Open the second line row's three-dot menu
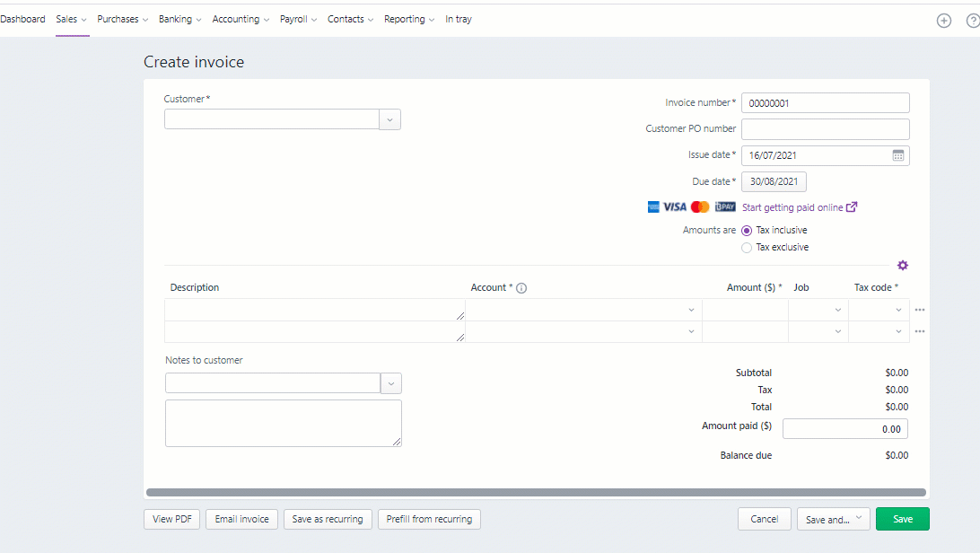The image size is (980, 553). pyautogui.click(x=920, y=331)
